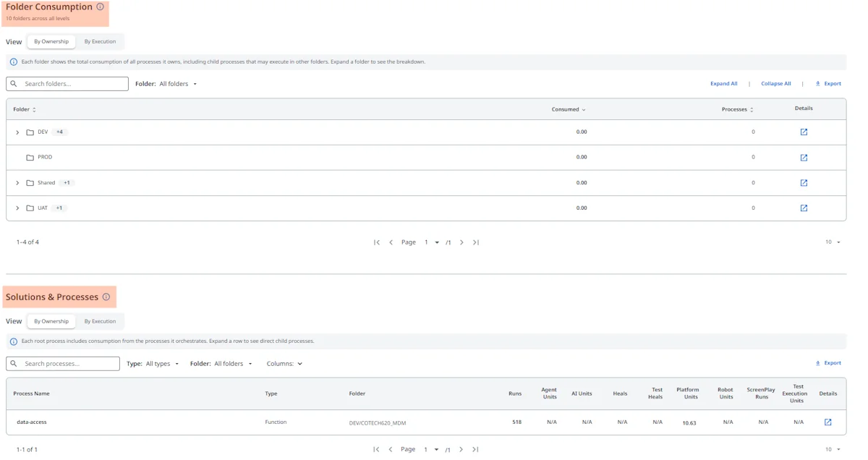
Task: Click Collapse All link
Action: click(x=775, y=84)
